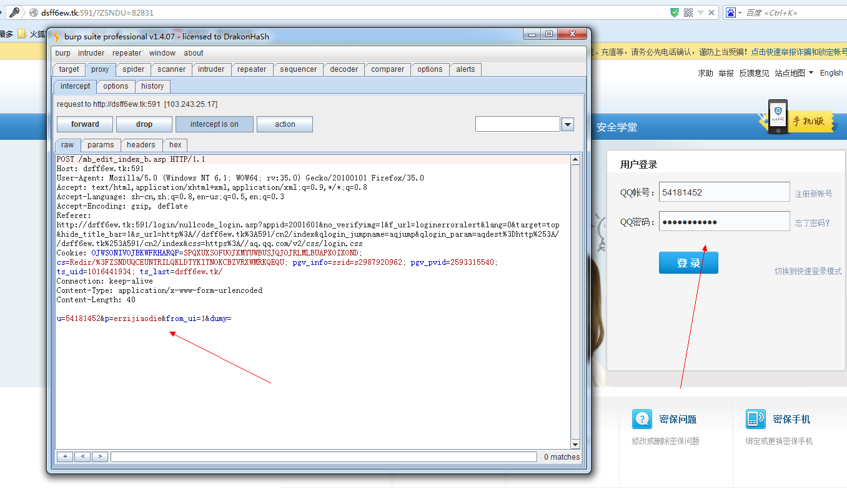Click the empty combo box next to action
847x504 pixels.
(518, 124)
